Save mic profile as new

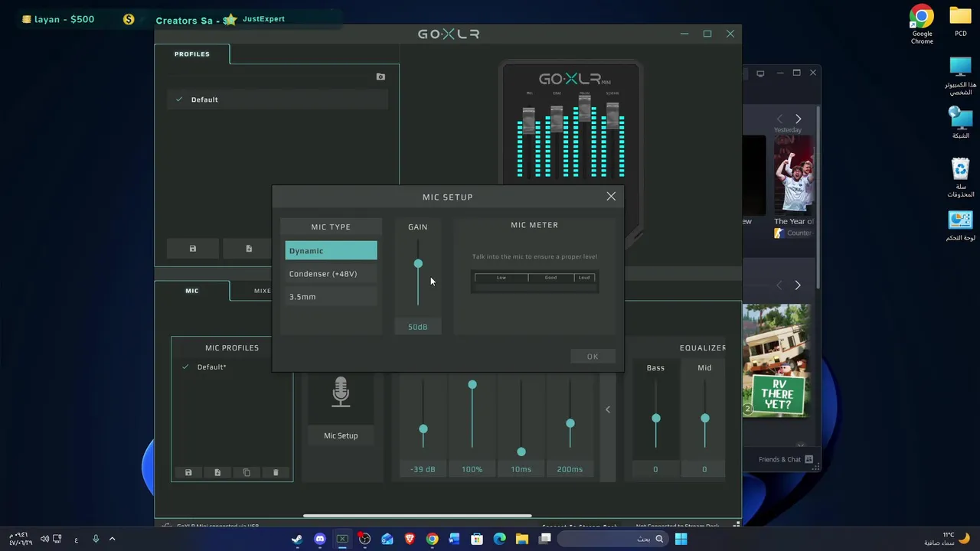click(x=217, y=473)
